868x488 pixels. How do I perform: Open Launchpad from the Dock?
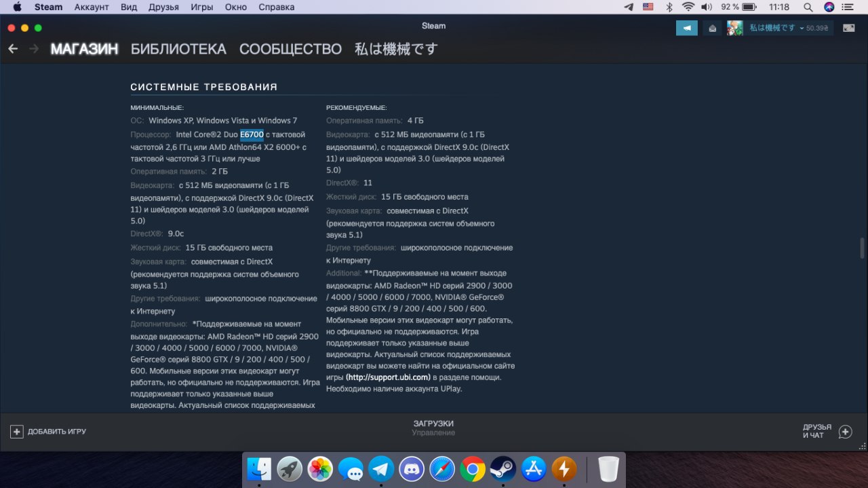point(290,469)
